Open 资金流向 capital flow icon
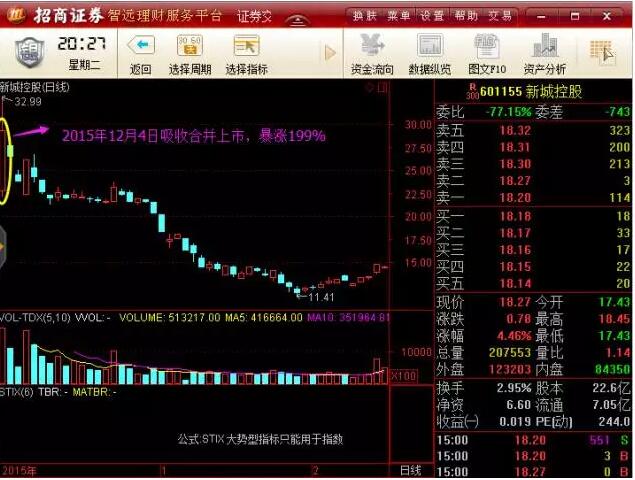Viewport: 635px width, 480px height. (372, 45)
